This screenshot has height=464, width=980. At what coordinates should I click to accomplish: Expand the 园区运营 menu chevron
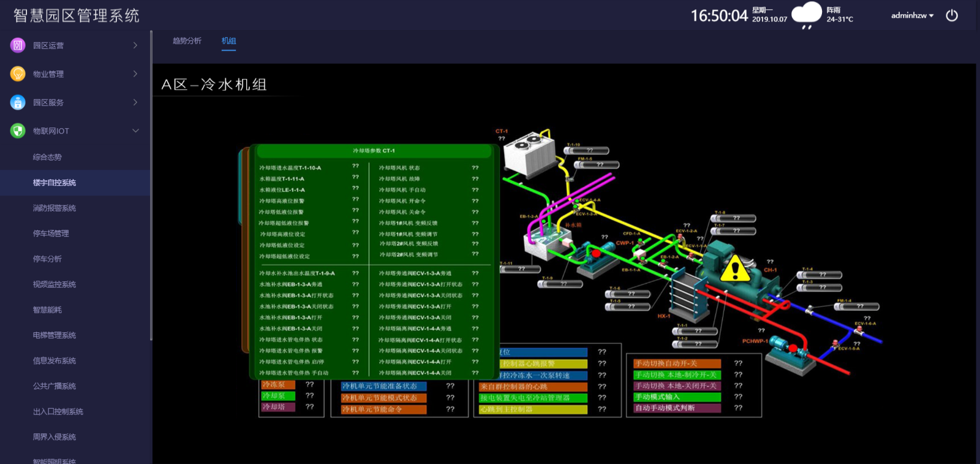[135, 45]
